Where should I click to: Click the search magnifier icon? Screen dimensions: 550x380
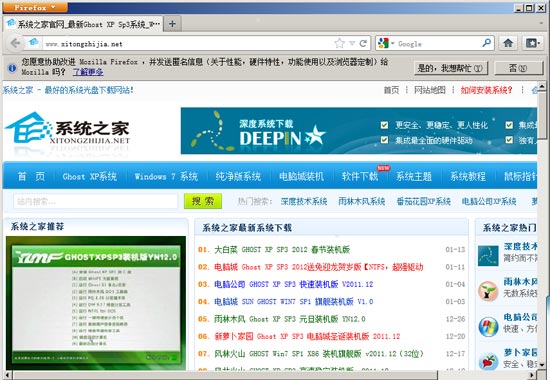coord(487,43)
